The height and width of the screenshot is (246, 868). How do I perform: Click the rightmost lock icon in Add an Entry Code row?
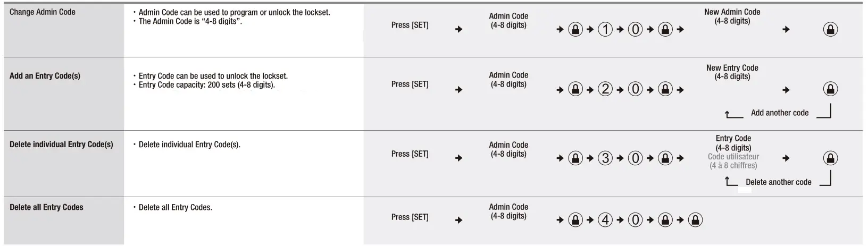point(830,89)
